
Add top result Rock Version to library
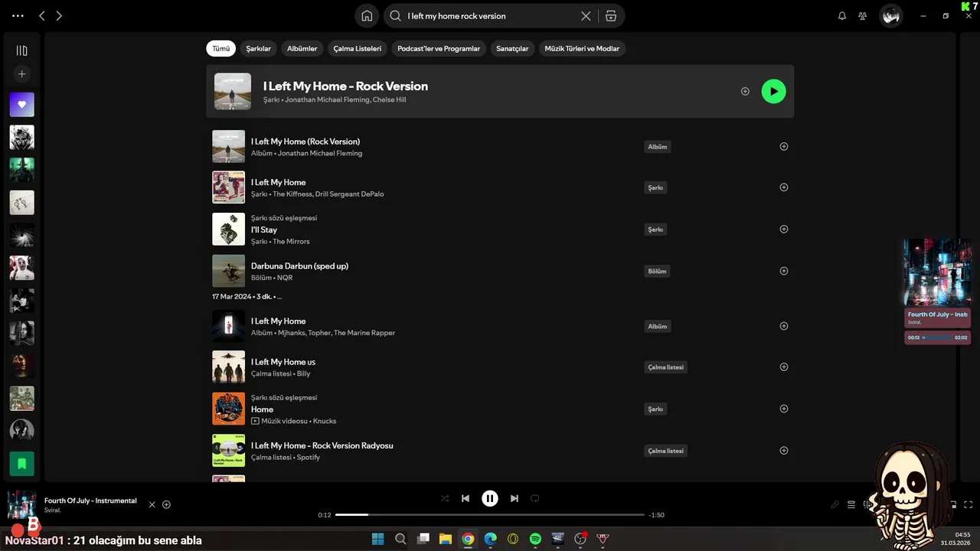pyautogui.click(x=745, y=91)
